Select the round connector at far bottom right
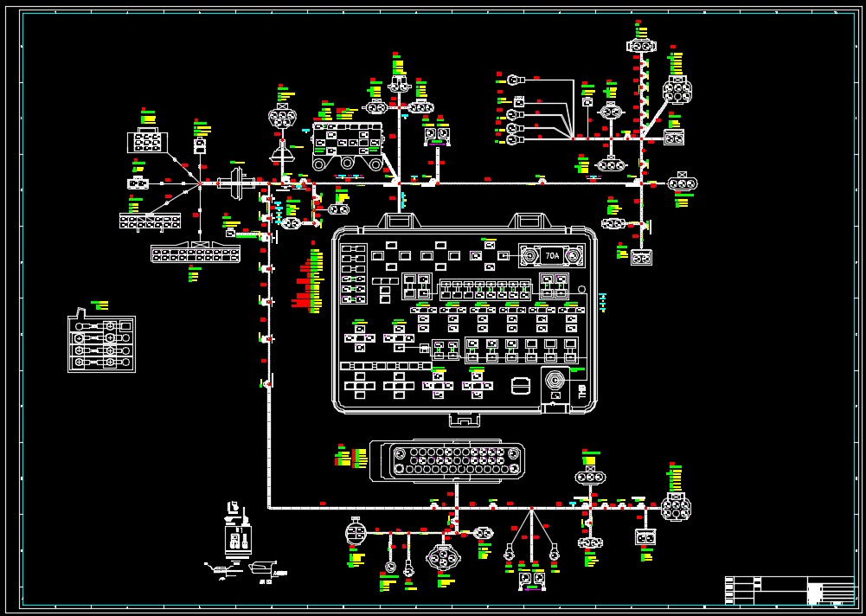The image size is (866, 616). 676,508
